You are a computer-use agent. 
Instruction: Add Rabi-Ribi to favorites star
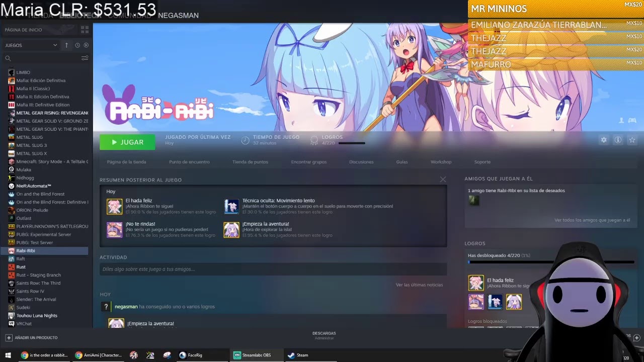632,140
